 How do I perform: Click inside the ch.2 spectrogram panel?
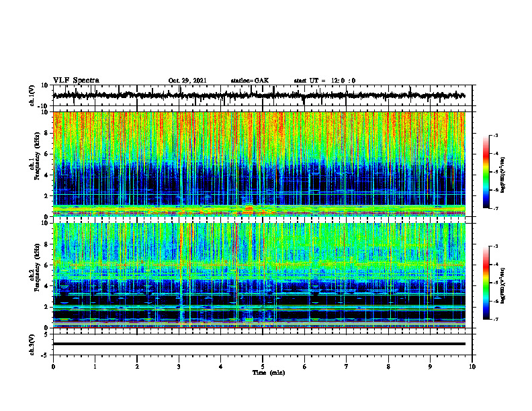[x=259, y=275]
